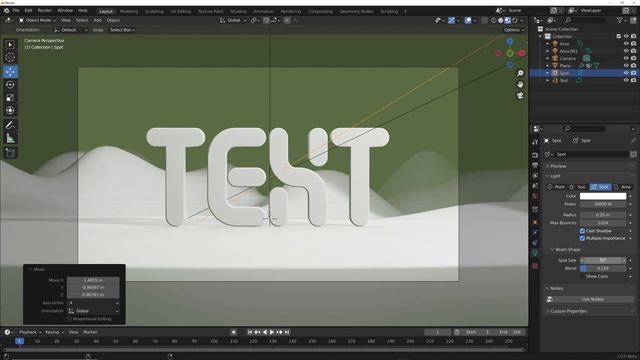Viewport: 640px width, 360px height.
Task: Enable Proportional Editing checkbox in Move panel
Action: click(69, 319)
